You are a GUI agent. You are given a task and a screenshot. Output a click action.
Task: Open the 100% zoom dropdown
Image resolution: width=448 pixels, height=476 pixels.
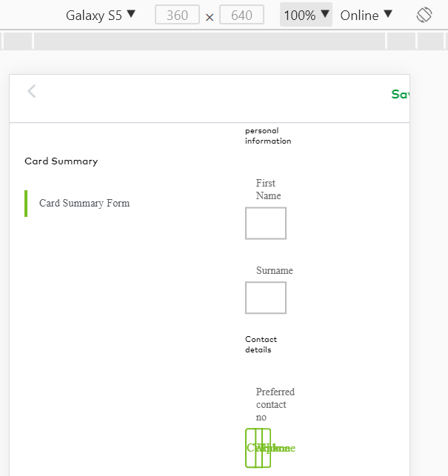[306, 15]
